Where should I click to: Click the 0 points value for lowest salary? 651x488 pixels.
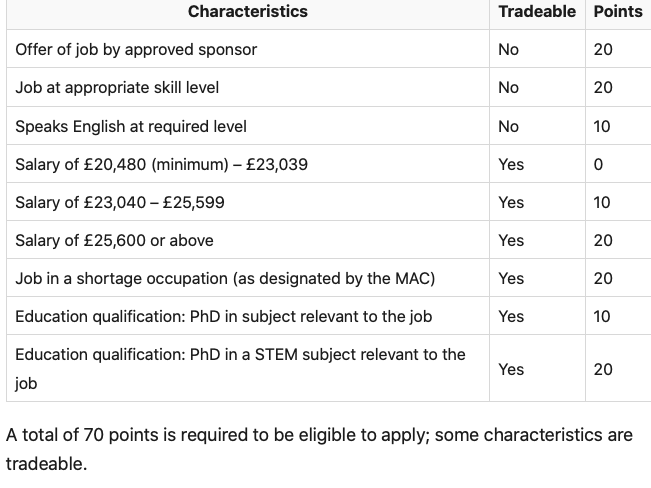pos(598,164)
